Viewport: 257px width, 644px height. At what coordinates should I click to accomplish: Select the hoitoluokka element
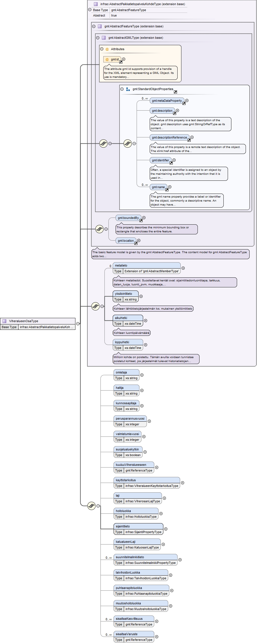coord(136,514)
